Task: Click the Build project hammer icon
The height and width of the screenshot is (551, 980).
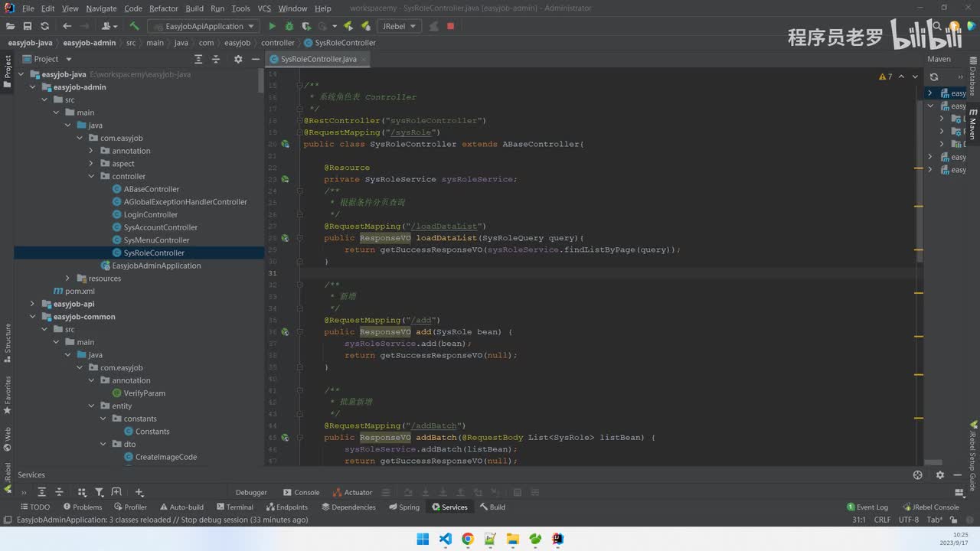Action: [135, 26]
